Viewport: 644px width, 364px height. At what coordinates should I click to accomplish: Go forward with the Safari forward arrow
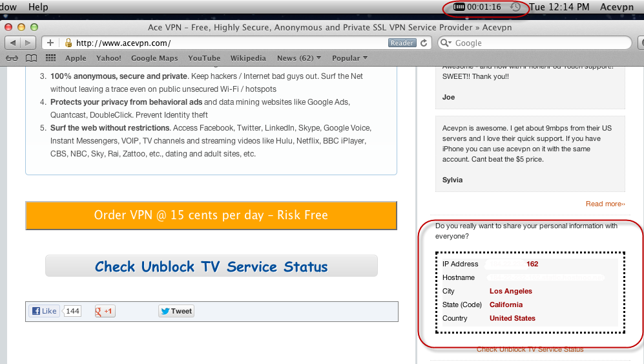[28, 43]
